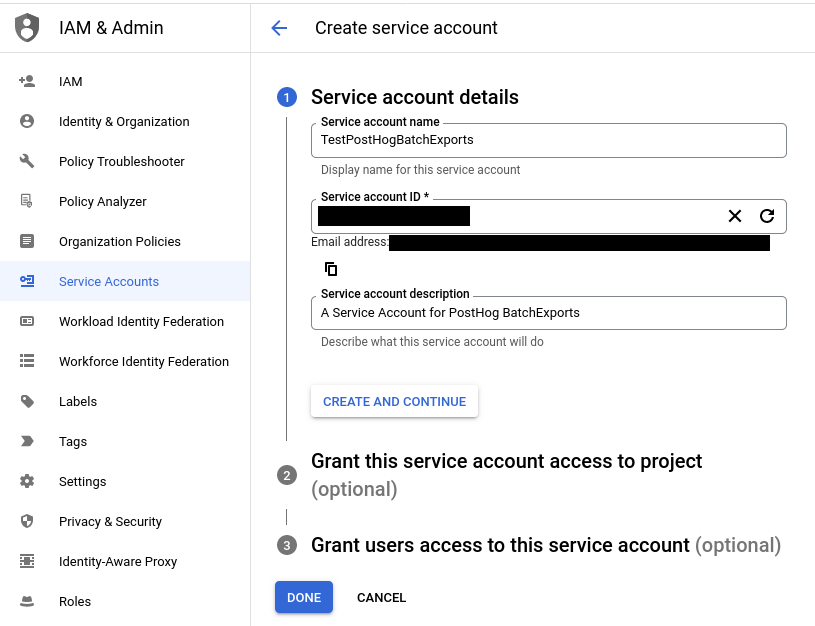Cancel service account creation
The image size is (815, 626).
(381, 597)
